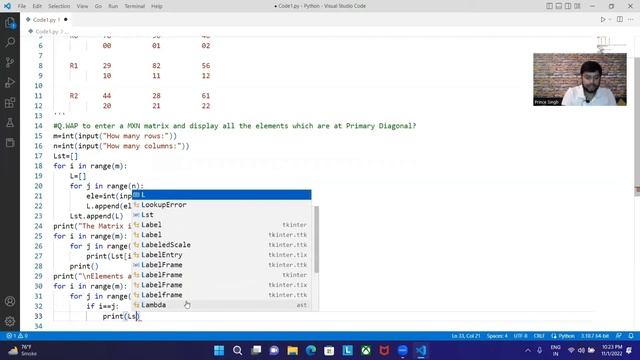The height and width of the screenshot is (360, 640).
Task: Click the minimap code overview
Action: (612, 45)
